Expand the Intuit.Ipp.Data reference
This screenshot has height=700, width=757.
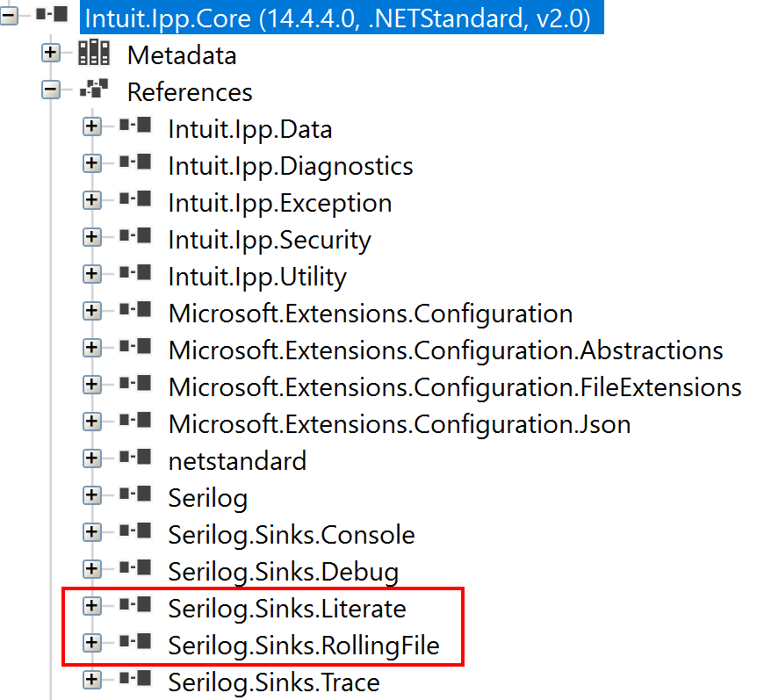coord(92,128)
